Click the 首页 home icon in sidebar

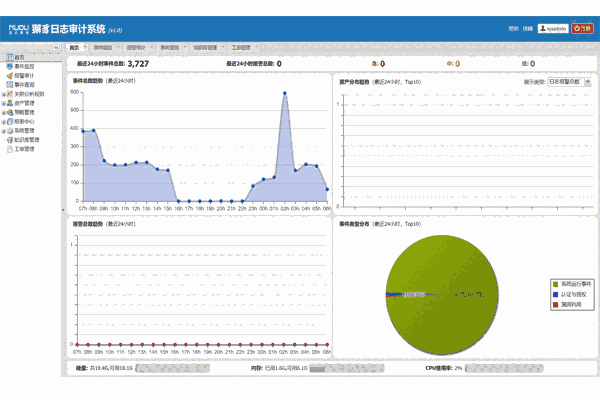8,57
